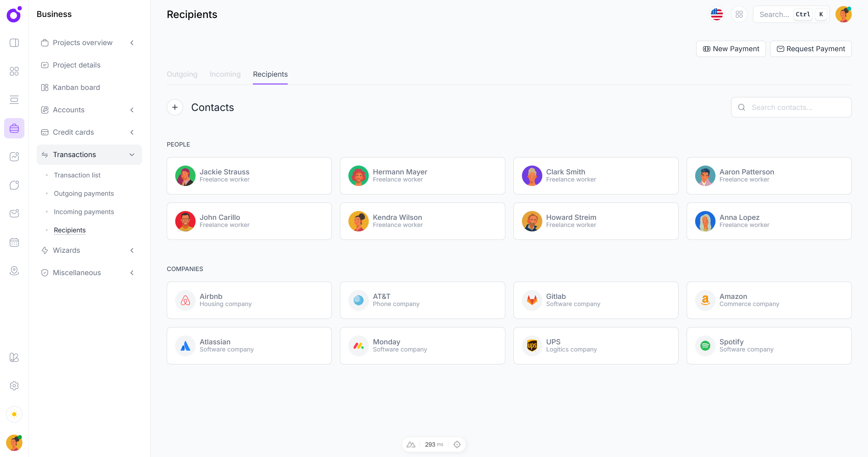The width and height of the screenshot is (868, 457).
Task: Toggle the sidebar panel layout icon
Action: coord(14,43)
